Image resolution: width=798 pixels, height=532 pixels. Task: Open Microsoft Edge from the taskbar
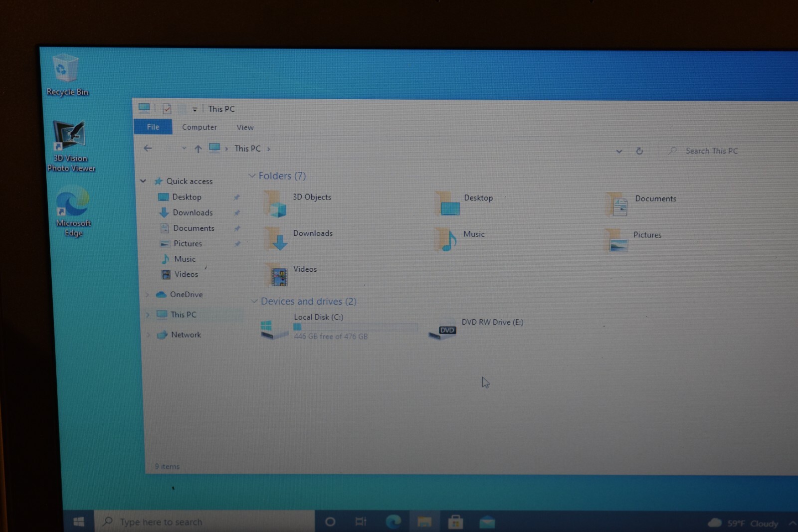[x=393, y=522]
